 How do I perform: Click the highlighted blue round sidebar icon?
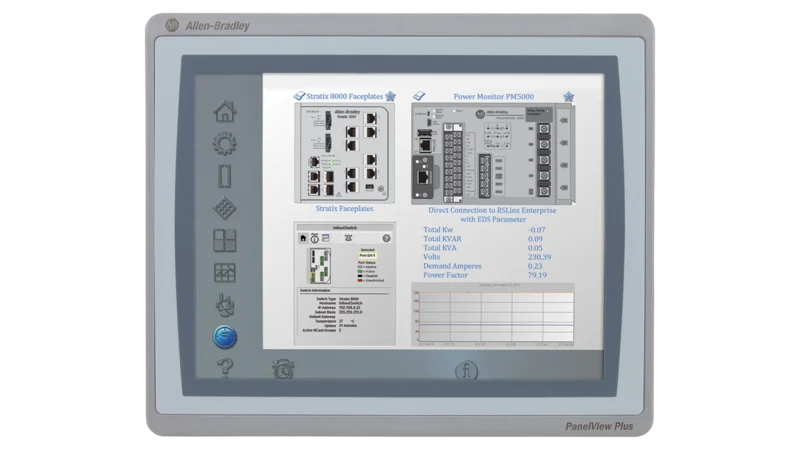tap(225, 337)
